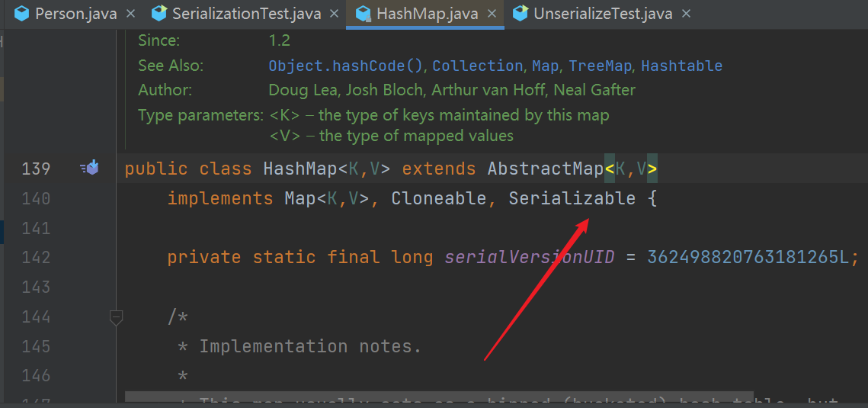Click the SerializationTest.java class icon

click(159, 14)
